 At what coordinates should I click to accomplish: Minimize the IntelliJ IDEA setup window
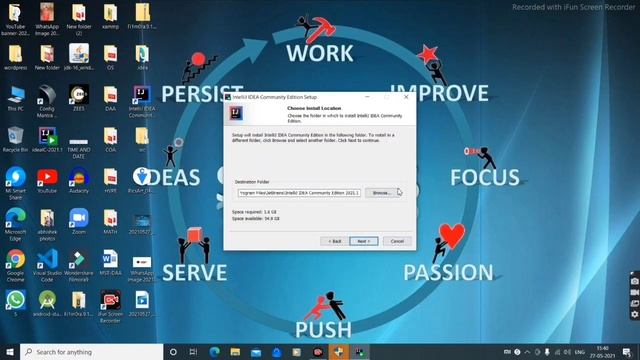367,97
